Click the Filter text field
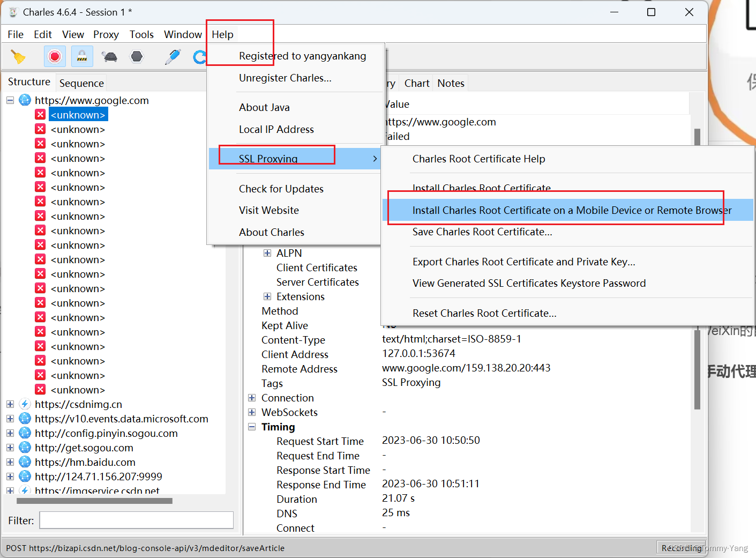Image resolution: width=756 pixels, height=558 pixels. point(136,520)
